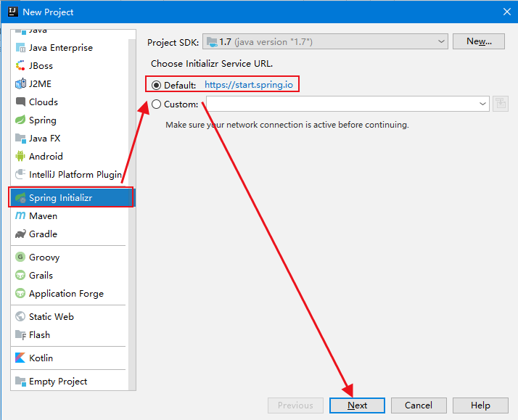
Task: Click the "Groovy" list label
Action: click(44, 258)
